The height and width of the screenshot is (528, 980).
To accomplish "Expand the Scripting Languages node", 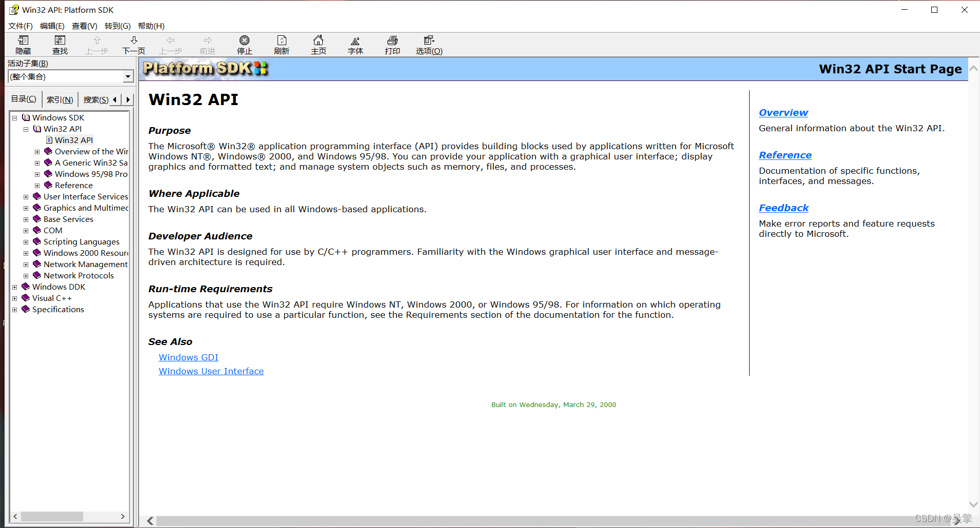I will (26, 242).
